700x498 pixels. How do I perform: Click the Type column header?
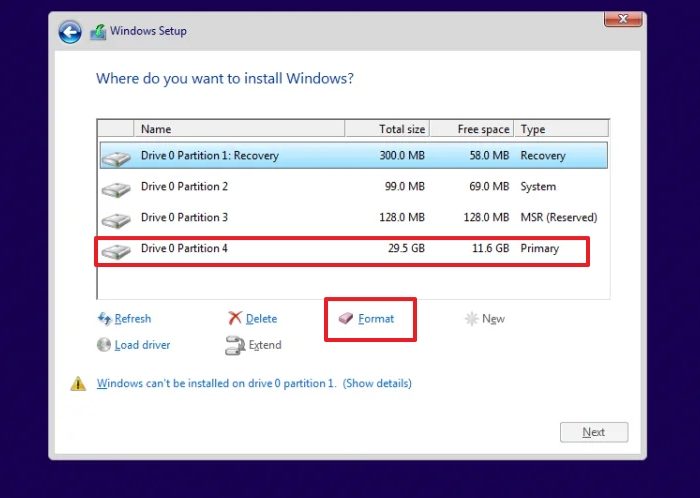tap(561, 129)
